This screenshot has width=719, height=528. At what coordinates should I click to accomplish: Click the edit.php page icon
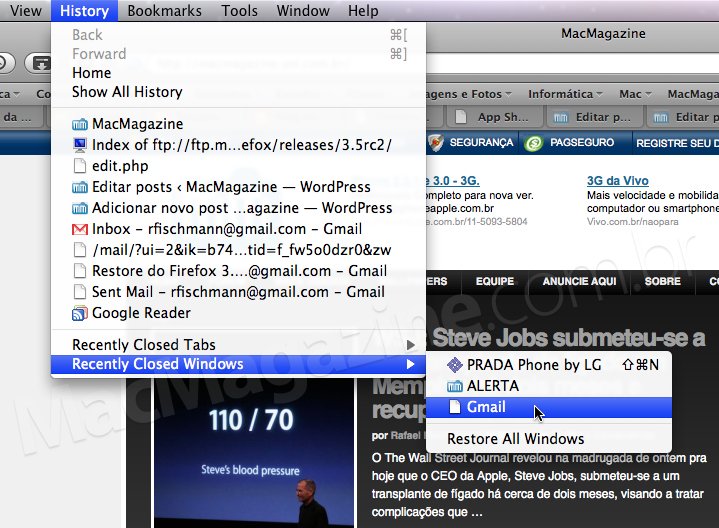click(x=80, y=166)
